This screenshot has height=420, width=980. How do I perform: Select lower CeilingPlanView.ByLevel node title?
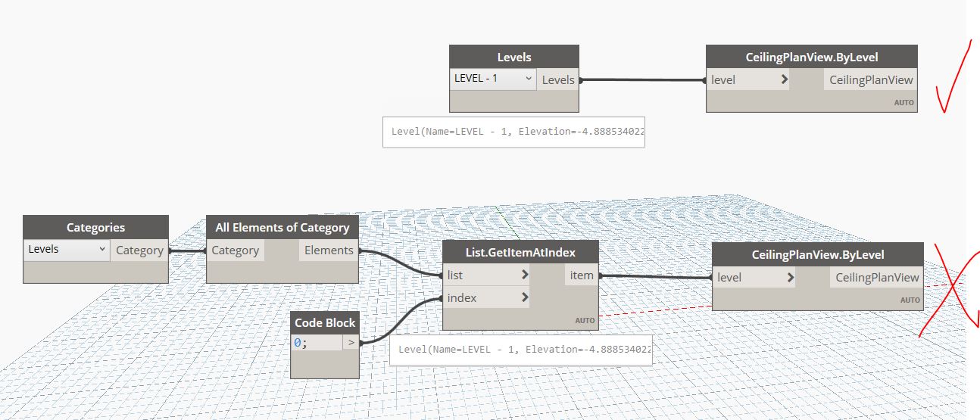pyautogui.click(x=818, y=254)
